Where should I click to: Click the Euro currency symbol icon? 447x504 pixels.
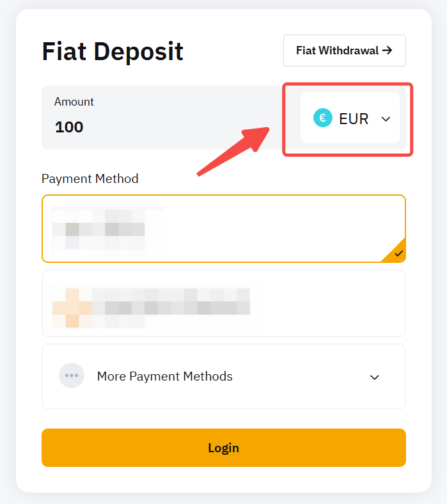pyautogui.click(x=323, y=118)
